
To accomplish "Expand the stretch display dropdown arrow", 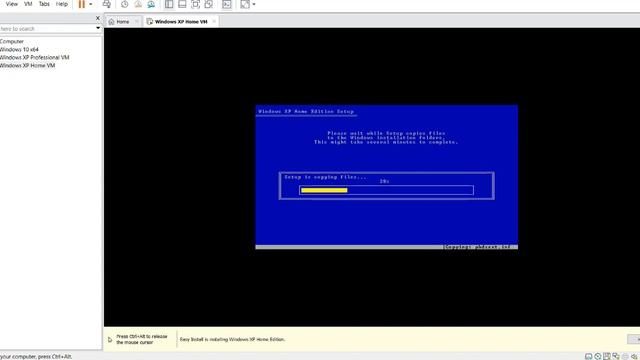I will click(254, 4).
